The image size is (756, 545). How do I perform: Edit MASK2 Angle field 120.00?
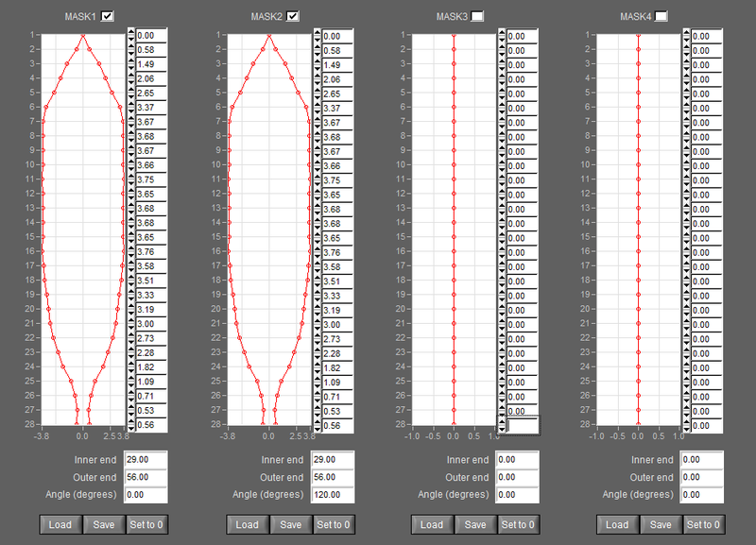333,495
